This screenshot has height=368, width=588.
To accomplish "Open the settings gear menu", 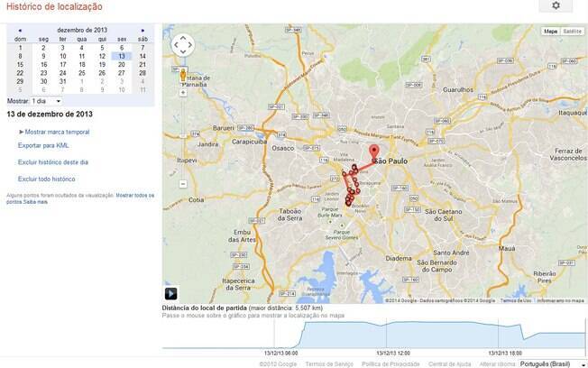I will tap(556, 5).
